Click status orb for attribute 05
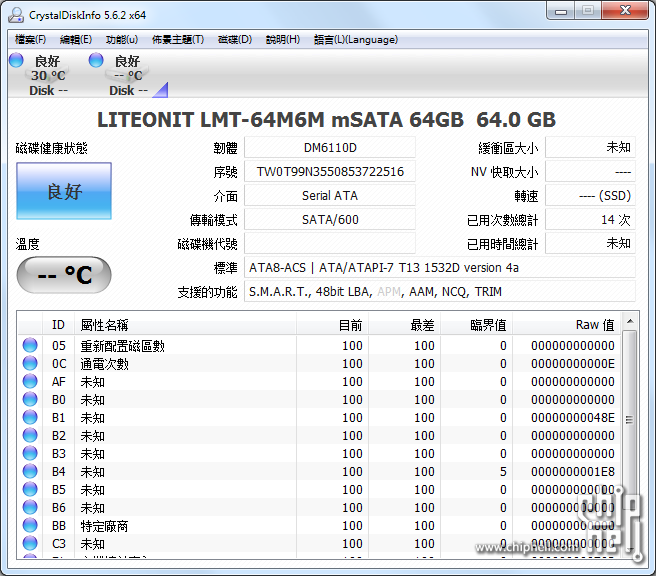 (x=30, y=345)
